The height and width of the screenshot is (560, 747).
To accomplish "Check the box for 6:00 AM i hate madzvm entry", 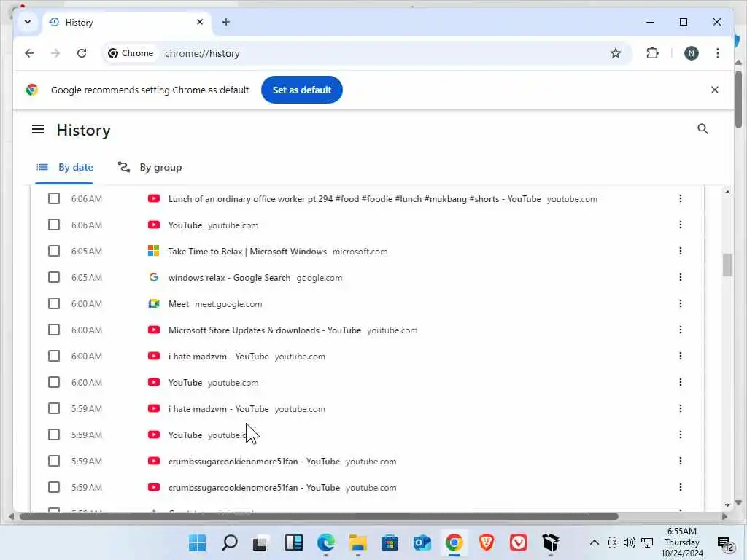I will (x=54, y=356).
